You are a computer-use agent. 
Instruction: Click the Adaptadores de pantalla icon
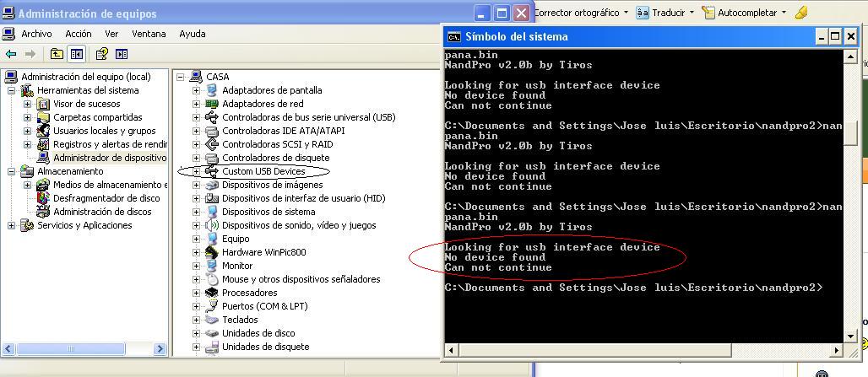(211, 90)
